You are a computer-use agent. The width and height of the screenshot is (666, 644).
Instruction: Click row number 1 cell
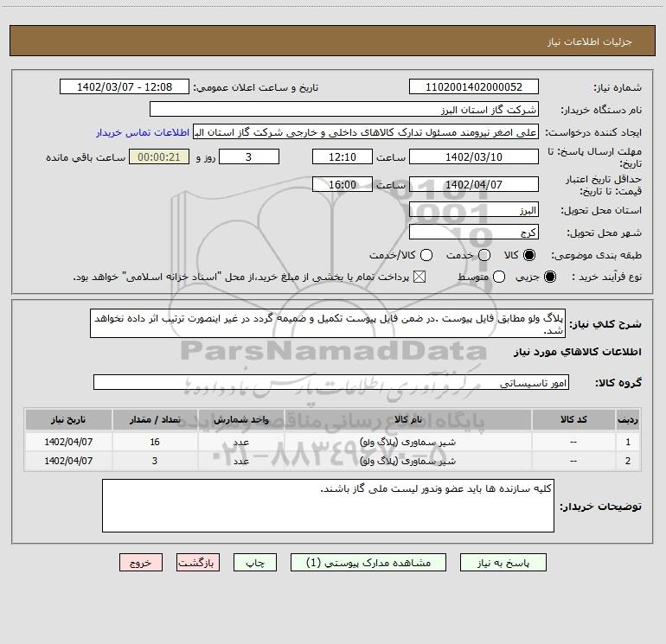click(628, 442)
